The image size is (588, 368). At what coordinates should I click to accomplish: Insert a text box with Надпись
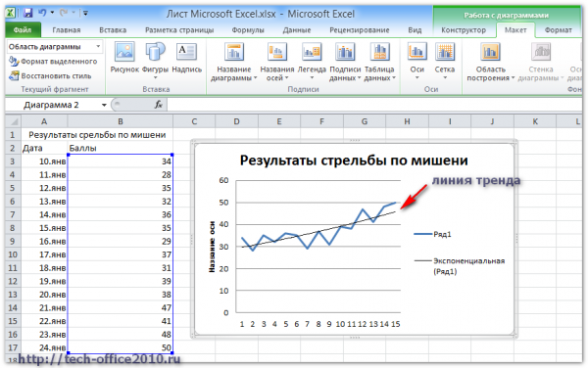click(187, 58)
